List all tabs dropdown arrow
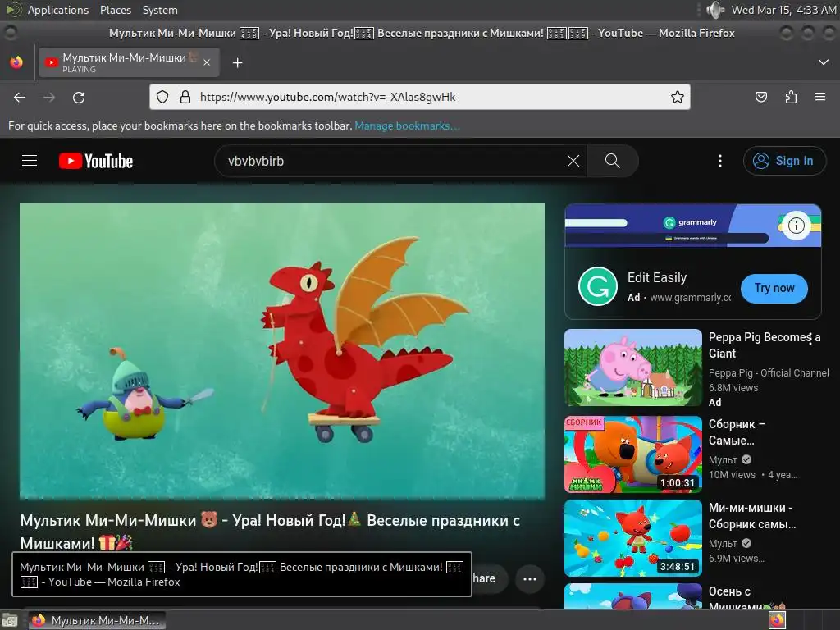 [824, 62]
